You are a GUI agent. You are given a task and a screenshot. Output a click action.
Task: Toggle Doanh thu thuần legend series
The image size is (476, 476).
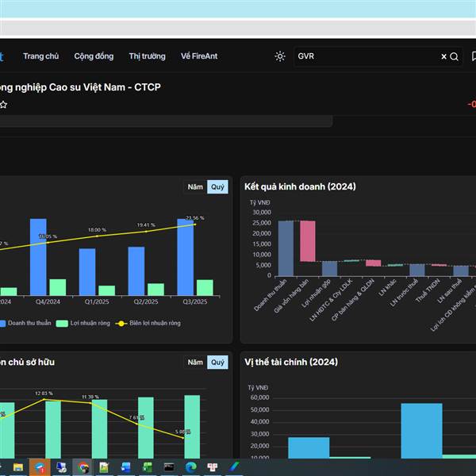pyautogui.click(x=25, y=324)
